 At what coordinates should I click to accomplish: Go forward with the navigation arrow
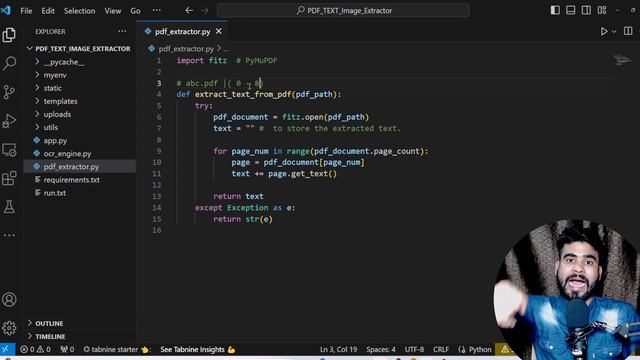[x=204, y=11]
